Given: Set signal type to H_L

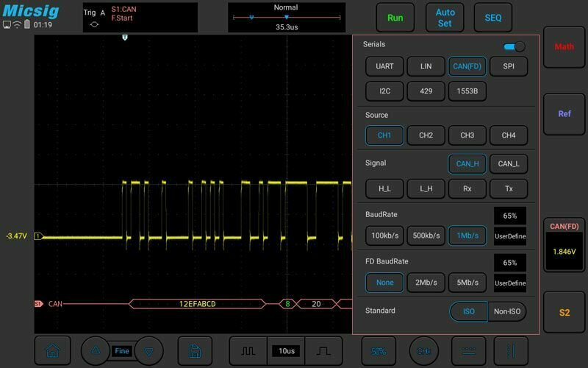Looking at the screenshot, I should [x=384, y=188].
